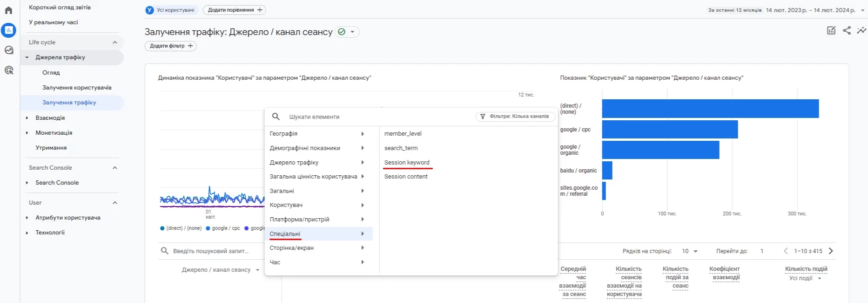The image size is (868, 303).
Task: Open Географія category in picker
Action: coord(319,134)
